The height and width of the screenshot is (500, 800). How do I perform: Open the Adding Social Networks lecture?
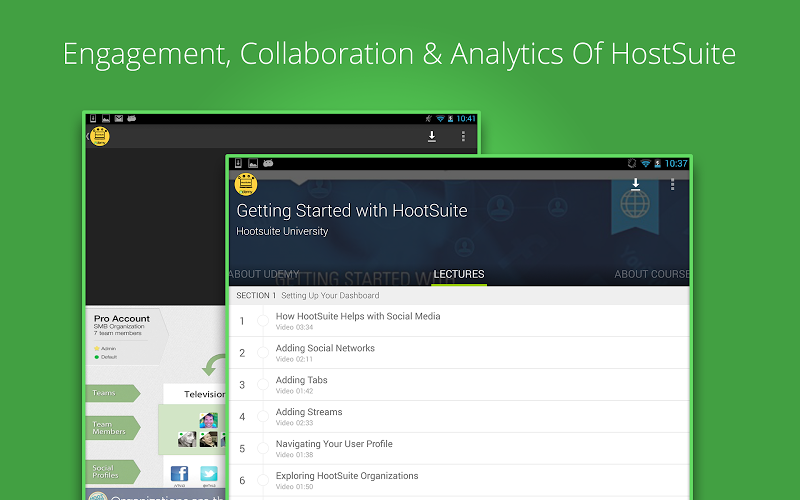[x=459, y=353]
